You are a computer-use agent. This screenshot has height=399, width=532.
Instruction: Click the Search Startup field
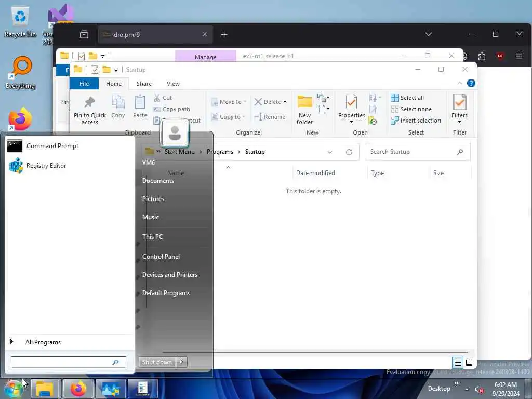click(x=418, y=152)
